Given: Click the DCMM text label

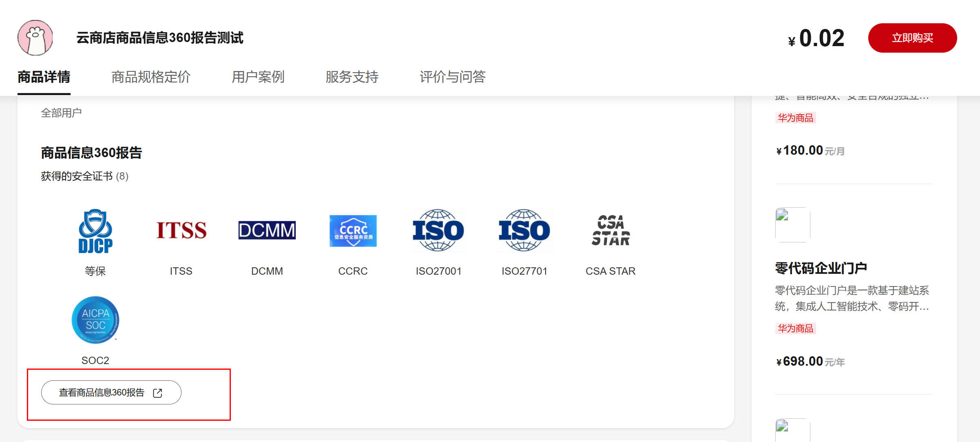Looking at the screenshot, I should [x=267, y=271].
